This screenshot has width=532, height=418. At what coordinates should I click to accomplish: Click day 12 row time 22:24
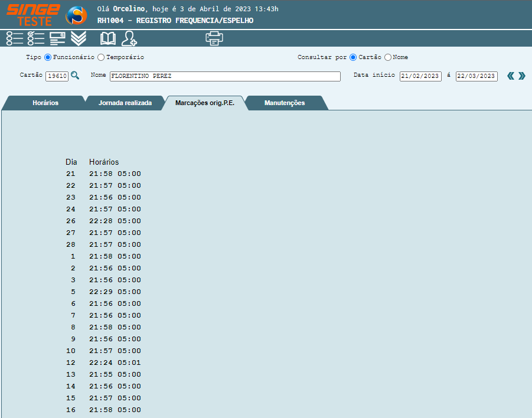101,363
